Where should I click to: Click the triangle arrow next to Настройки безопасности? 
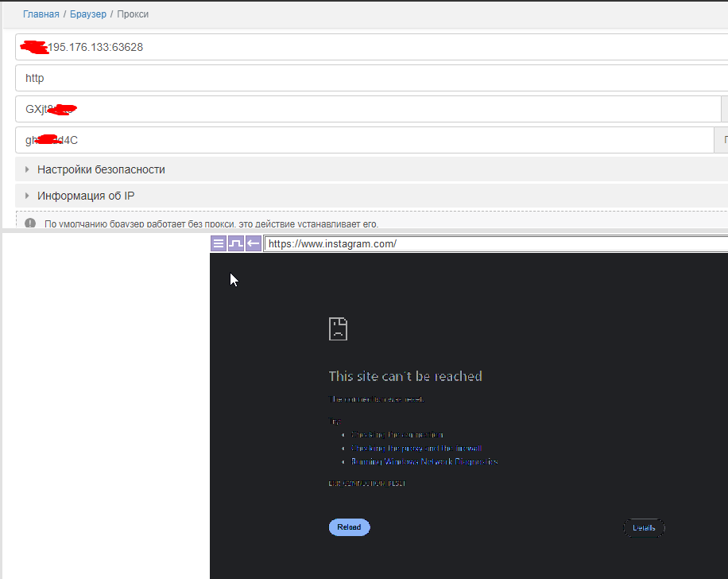click(x=27, y=169)
